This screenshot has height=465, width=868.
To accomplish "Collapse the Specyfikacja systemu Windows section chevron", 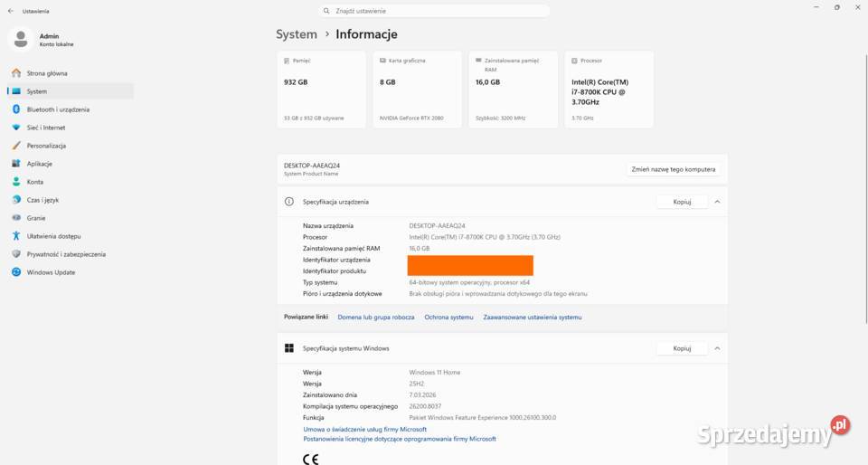I will [x=717, y=349].
